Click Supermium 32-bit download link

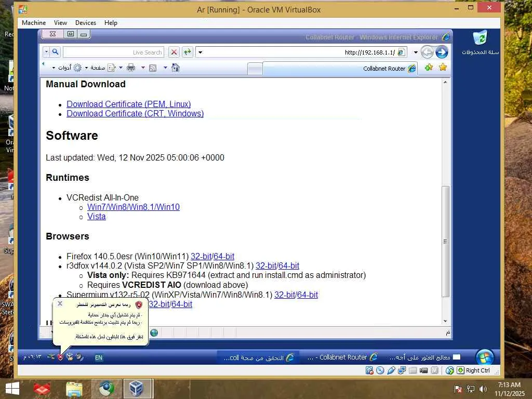(285, 295)
